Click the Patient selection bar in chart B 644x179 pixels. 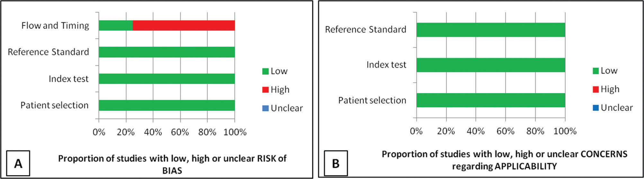point(490,100)
